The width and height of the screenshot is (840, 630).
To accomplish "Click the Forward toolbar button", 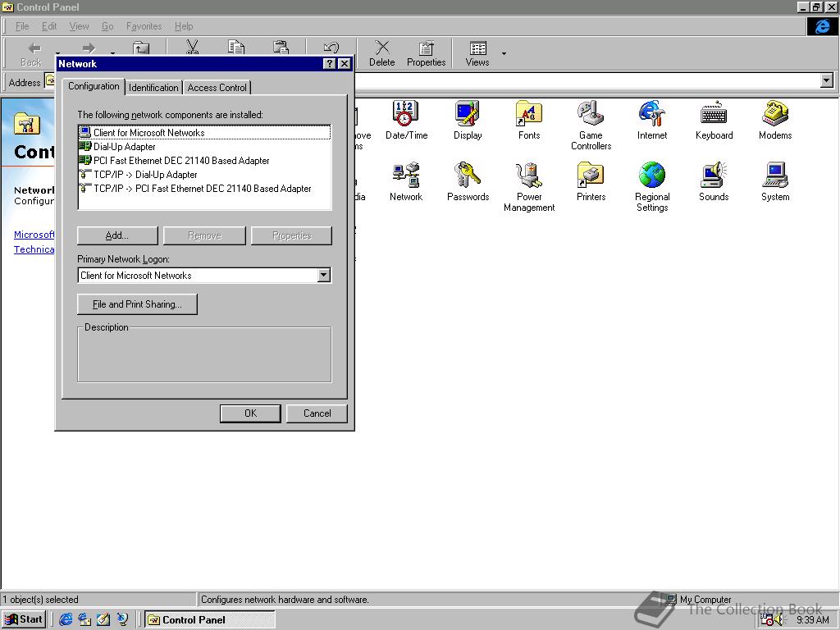I will click(89, 48).
